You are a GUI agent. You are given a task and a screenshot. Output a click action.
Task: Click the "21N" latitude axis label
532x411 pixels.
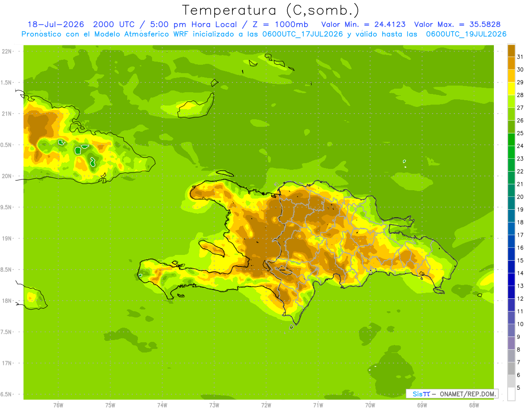[6, 114]
